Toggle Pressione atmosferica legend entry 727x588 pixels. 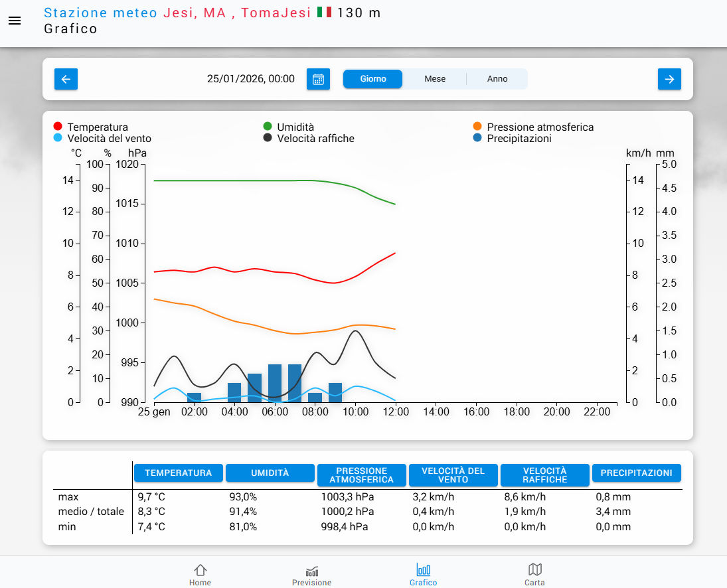539,127
